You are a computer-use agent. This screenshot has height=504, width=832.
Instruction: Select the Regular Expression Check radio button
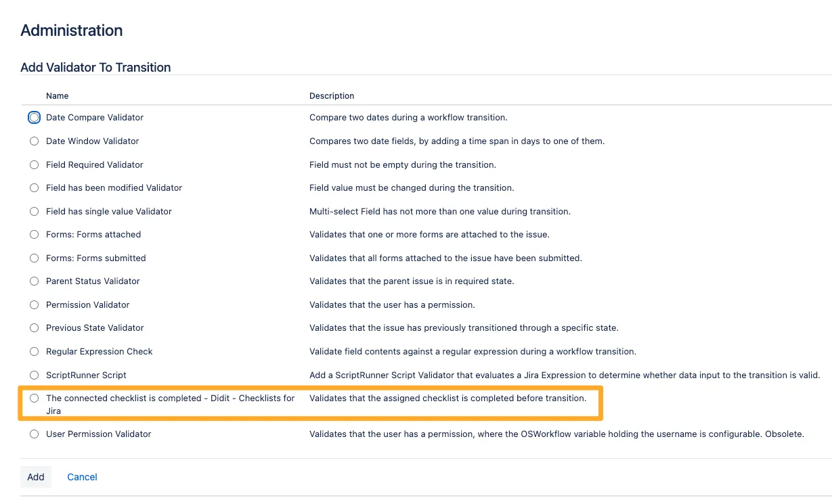(x=34, y=352)
